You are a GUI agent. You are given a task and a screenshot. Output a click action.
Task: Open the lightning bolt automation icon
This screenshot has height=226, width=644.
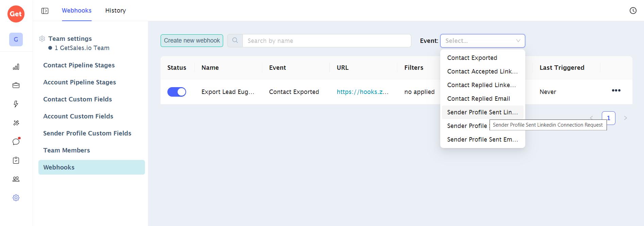(x=16, y=104)
